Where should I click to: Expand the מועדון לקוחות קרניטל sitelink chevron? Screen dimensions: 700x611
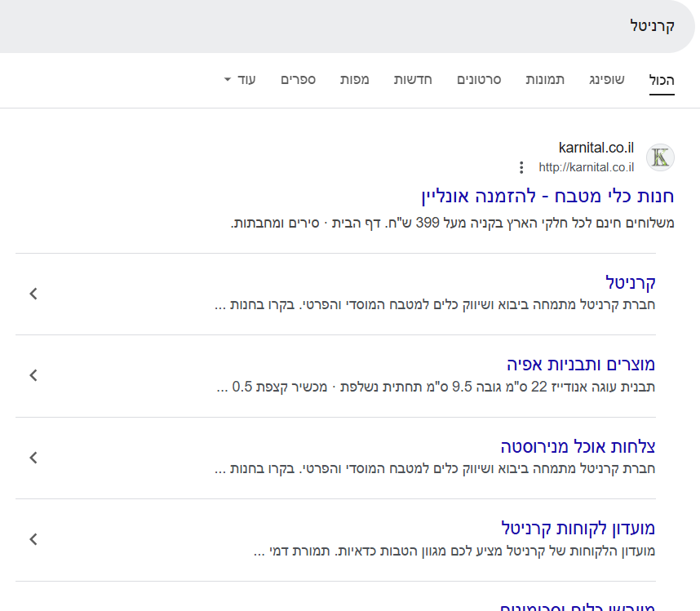(33, 539)
